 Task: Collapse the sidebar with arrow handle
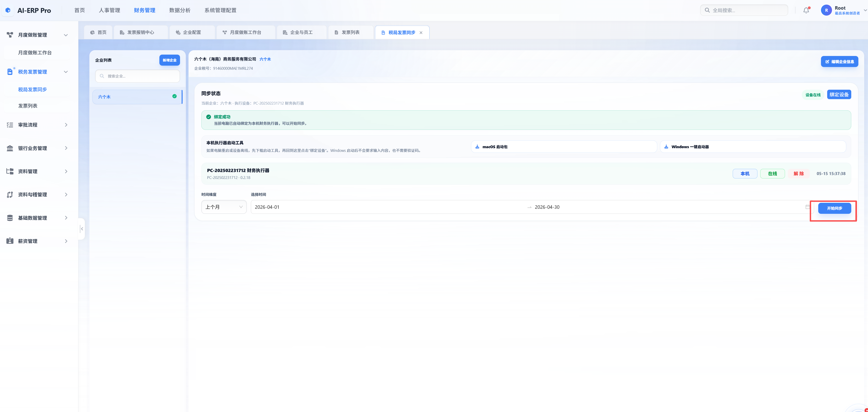tap(82, 229)
